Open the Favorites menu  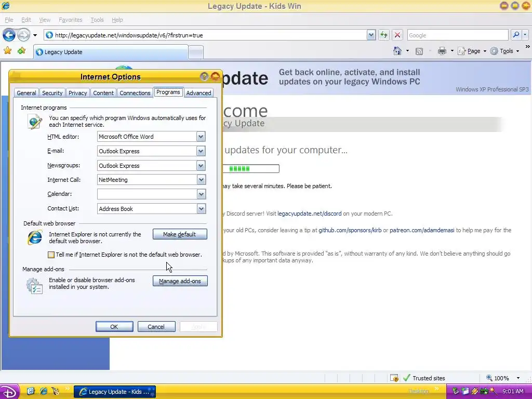(x=70, y=20)
